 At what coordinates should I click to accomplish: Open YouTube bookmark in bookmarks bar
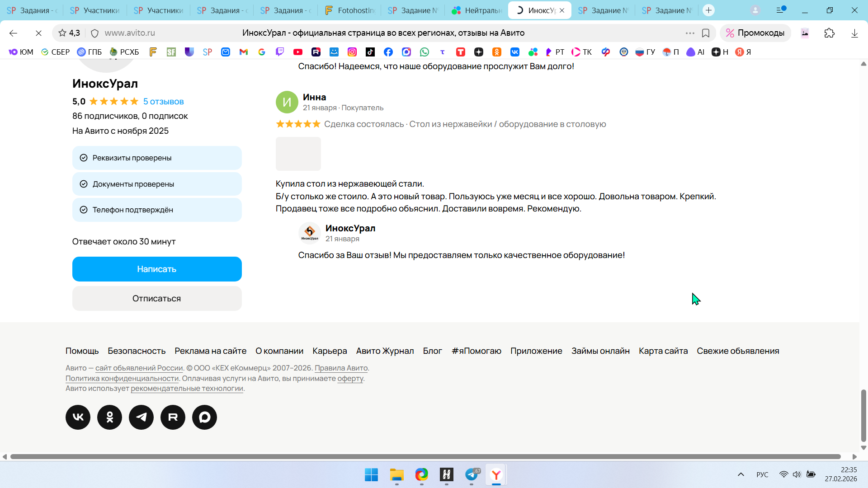(297, 52)
